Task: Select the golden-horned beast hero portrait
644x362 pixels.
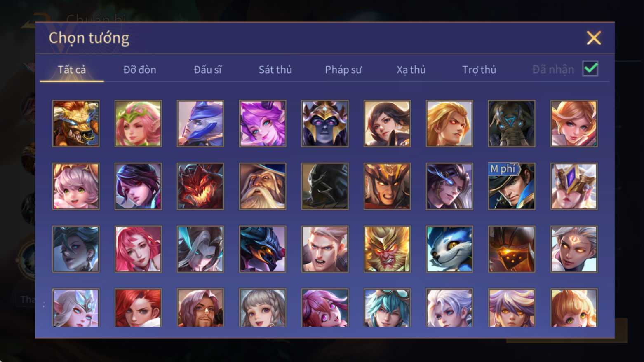Action: [76, 124]
